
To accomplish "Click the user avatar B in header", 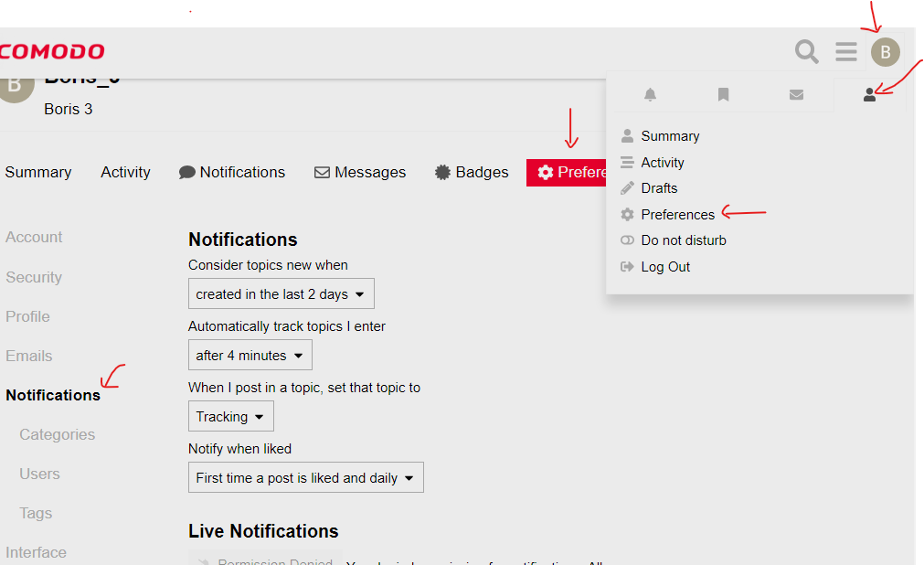I will tap(885, 52).
